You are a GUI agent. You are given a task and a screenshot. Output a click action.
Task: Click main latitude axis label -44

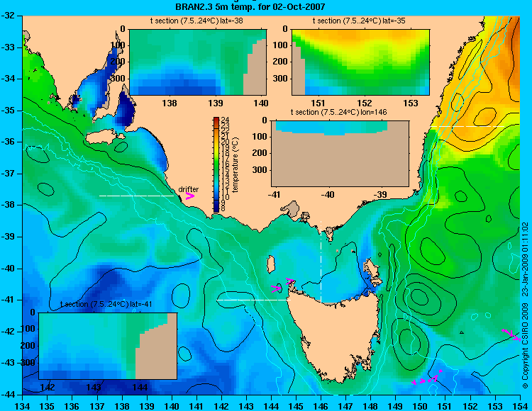8,395
